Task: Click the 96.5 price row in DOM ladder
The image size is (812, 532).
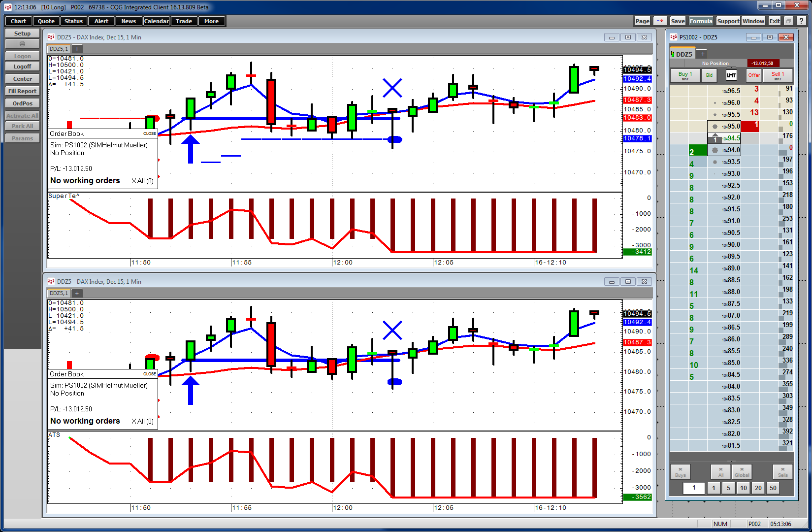Action: (731, 91)
